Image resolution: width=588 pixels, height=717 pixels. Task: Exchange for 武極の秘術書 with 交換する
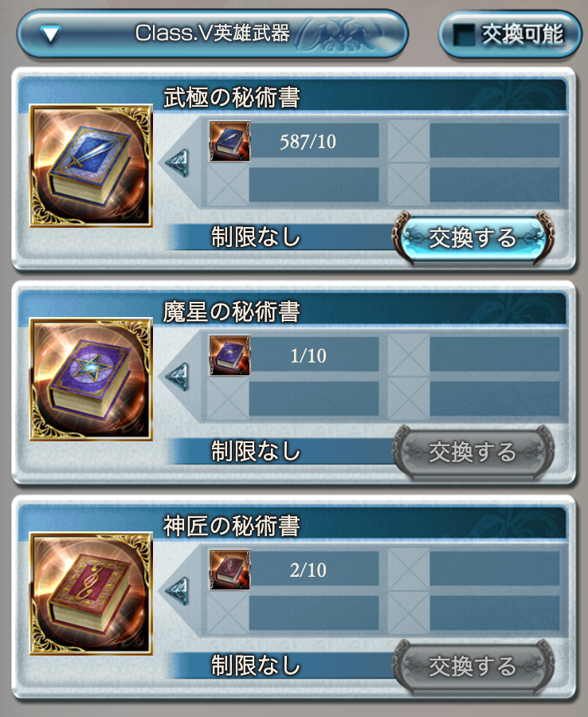[x=472, y=237]
